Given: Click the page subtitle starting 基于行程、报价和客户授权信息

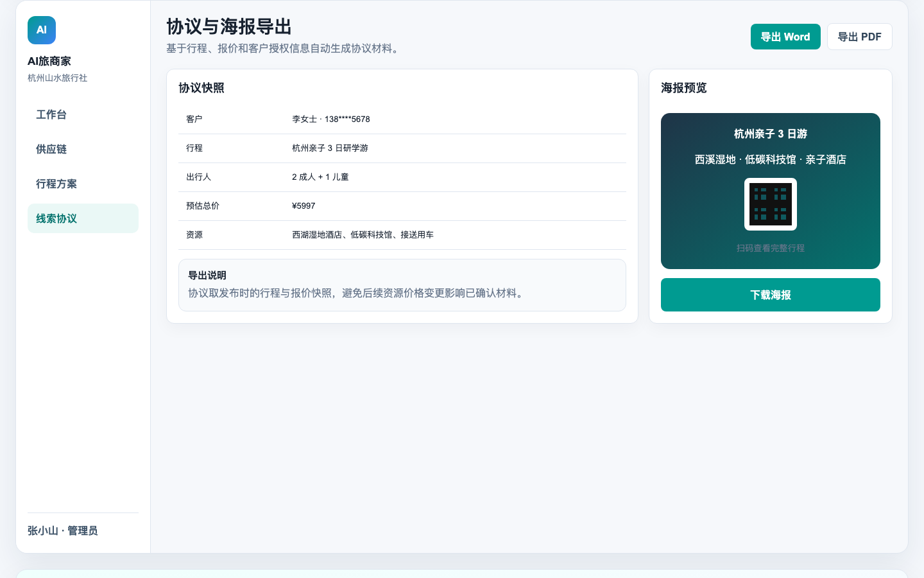Looking at the screenshot, I should click(284, 48).
